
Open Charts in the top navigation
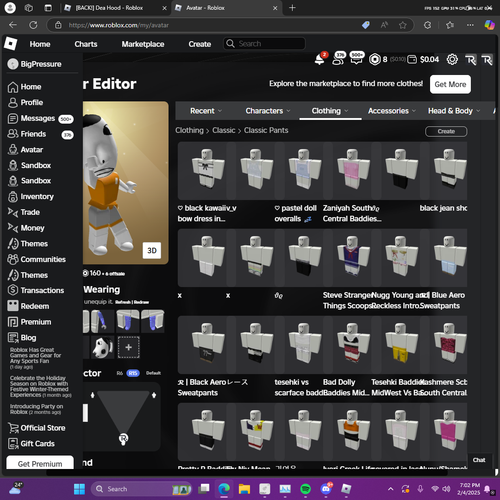[86, 44]
